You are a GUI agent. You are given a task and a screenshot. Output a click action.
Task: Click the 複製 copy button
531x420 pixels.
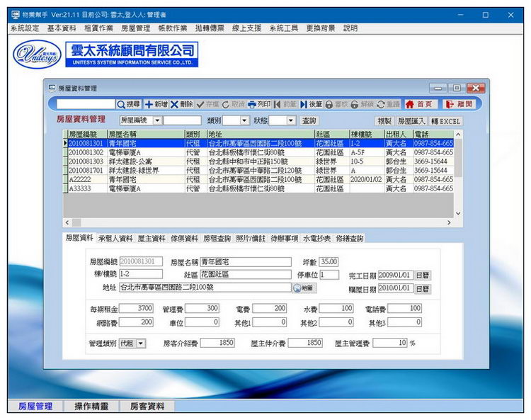point(384,121)
